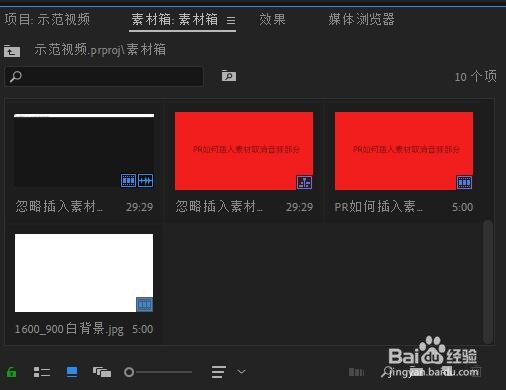Screen dimensions: 506x390
Task: Click the 29:29 duration under red sequence
Action: (x=299, y=207)
